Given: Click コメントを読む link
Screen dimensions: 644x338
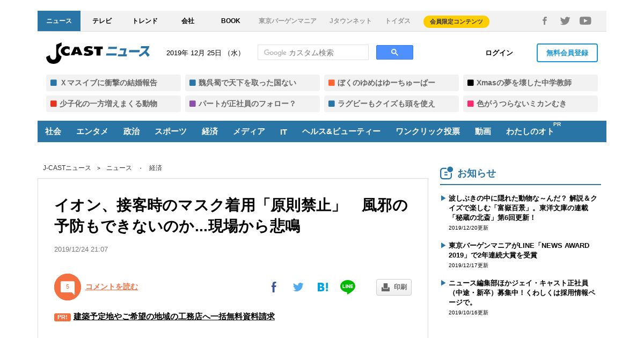Looking at the screenshot, I should coord(112,286).
